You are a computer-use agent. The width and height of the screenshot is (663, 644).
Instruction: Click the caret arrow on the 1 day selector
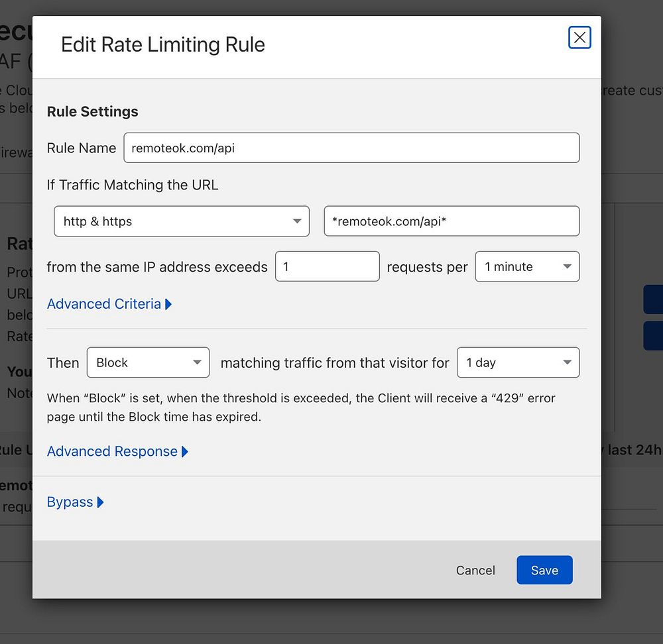pyautogui.click(x=567, y=362)
